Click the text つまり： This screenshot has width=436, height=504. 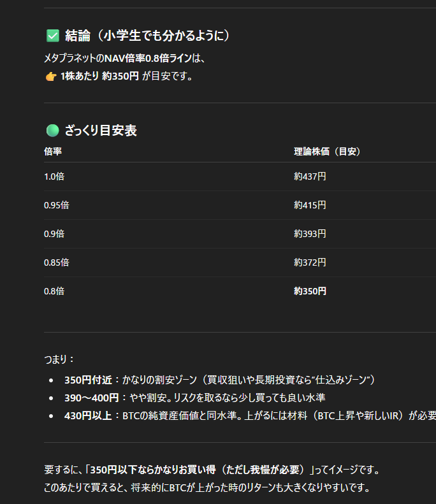(x=59, y=359)
